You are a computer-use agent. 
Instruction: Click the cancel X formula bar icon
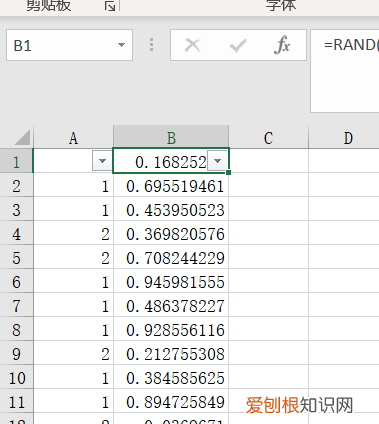click(x=192, y=45)
